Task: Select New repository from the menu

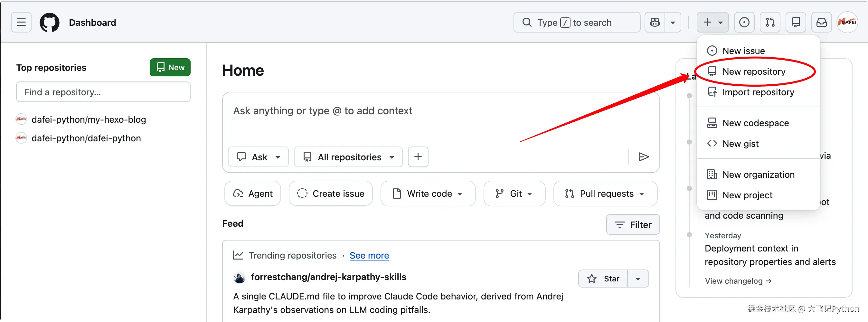Action: click(x=754, y=71)
